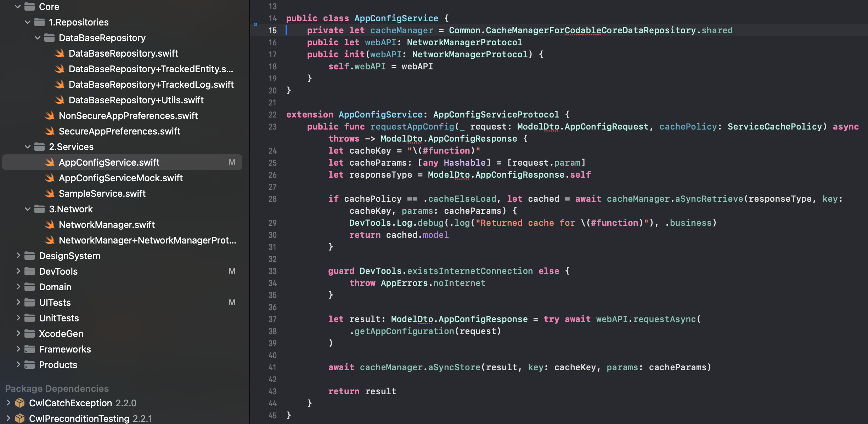This screenshot has height=424, width=868.
Task: Click the change indicator dot beside line 15
Action: coord(255,24)
